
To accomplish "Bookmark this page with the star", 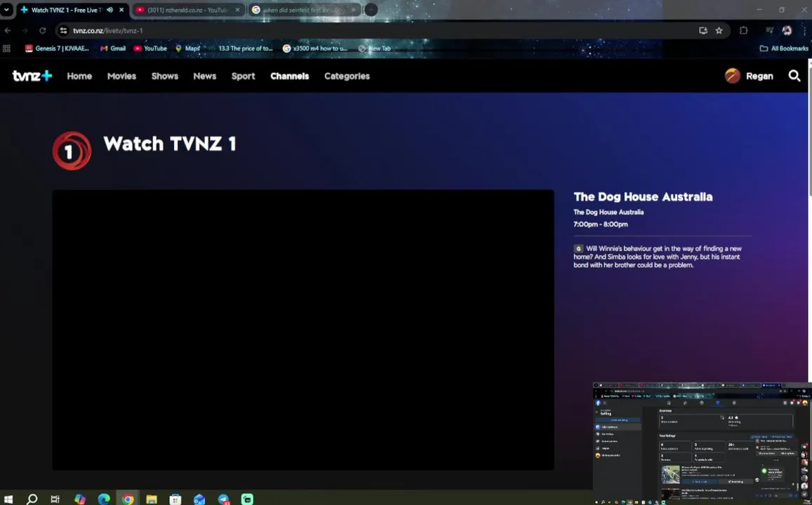I will pos(719,31).
